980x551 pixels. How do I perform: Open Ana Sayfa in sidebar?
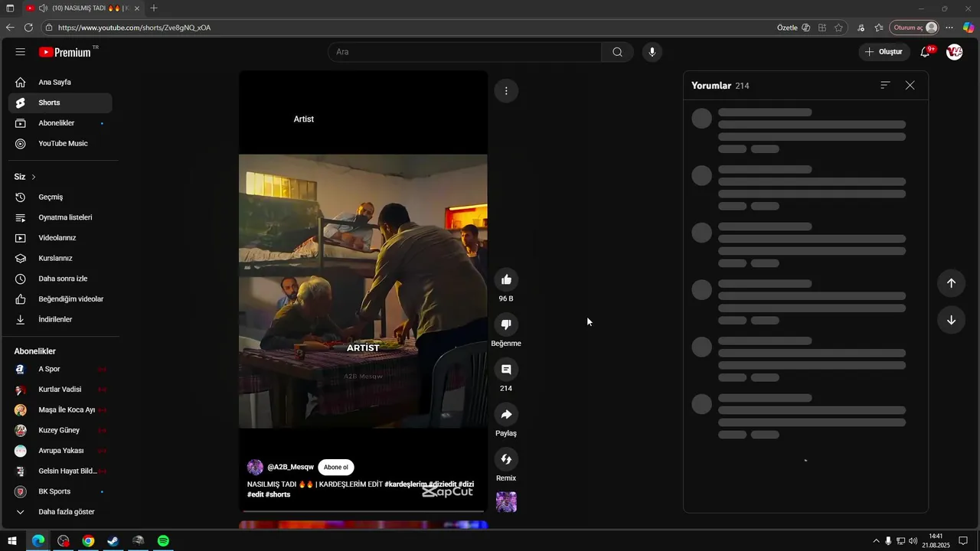[60, 82]
